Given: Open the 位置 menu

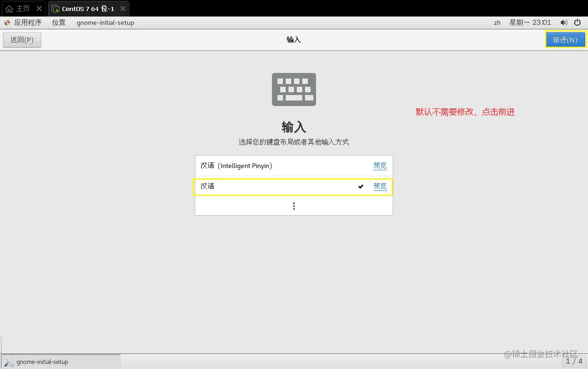Looking at the screenshot, I should tap(58, 22).
